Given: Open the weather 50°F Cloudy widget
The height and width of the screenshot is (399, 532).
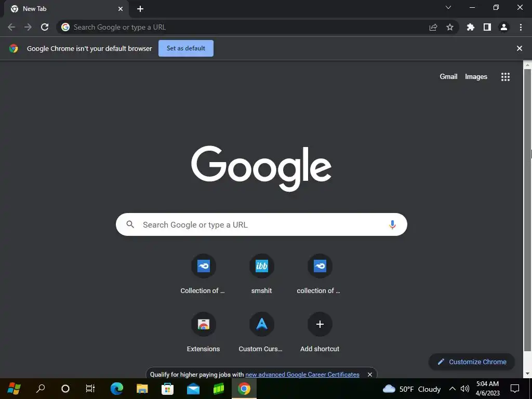Looking at the screenshot, I should [x=411, y=389].
